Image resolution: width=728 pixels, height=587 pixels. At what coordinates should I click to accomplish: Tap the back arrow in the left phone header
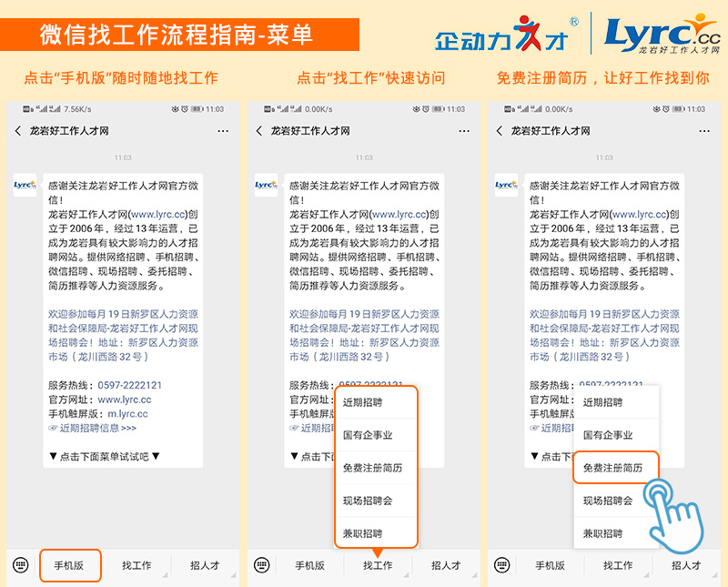click(18, 131)
